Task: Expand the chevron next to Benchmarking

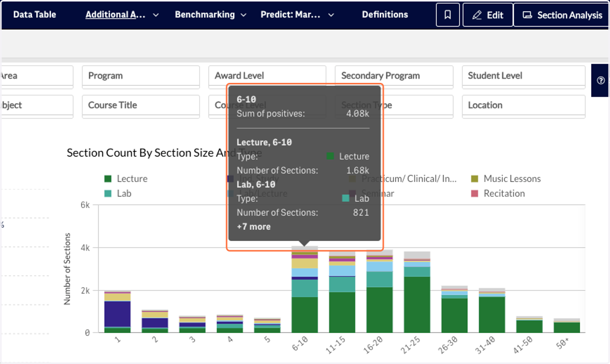Action: coord(243,15)
